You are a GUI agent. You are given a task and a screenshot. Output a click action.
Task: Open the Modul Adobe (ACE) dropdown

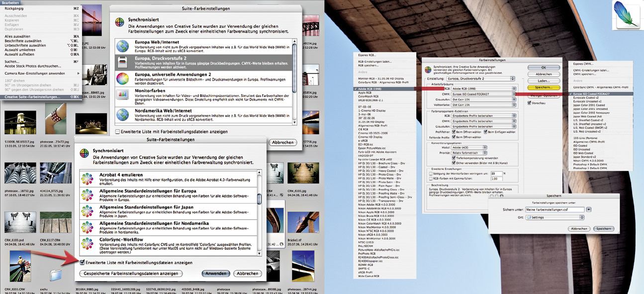[x=469, y=148]
